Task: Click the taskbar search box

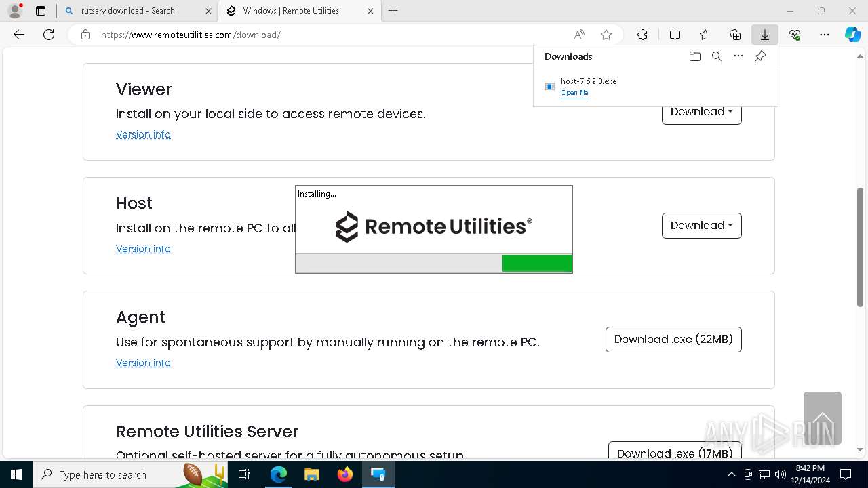Action: click(130, 474)
